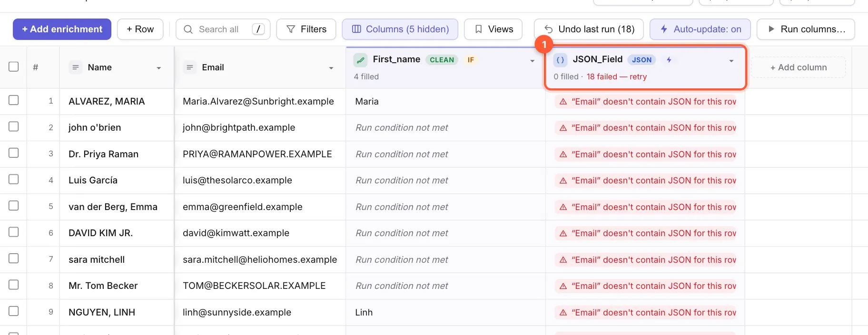The width and height of the screenshot is (868, 335).
Task: Click warning icon in Luis García JSON cell
Action: [x=563, y=181]
